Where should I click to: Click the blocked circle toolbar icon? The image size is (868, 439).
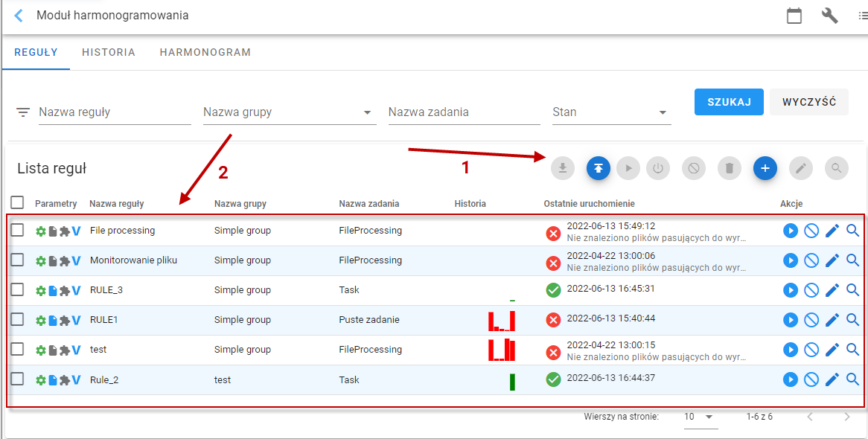(x=694, y=168)
